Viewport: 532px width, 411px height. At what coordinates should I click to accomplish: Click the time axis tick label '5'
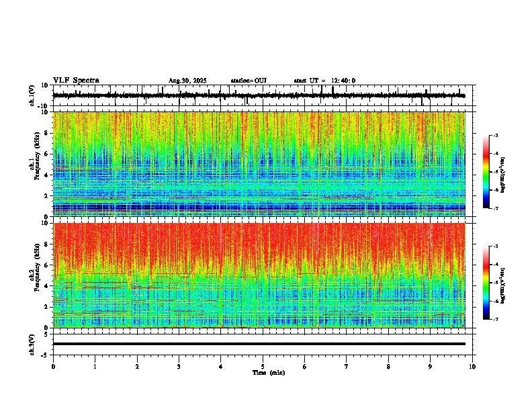coord(263,367)
